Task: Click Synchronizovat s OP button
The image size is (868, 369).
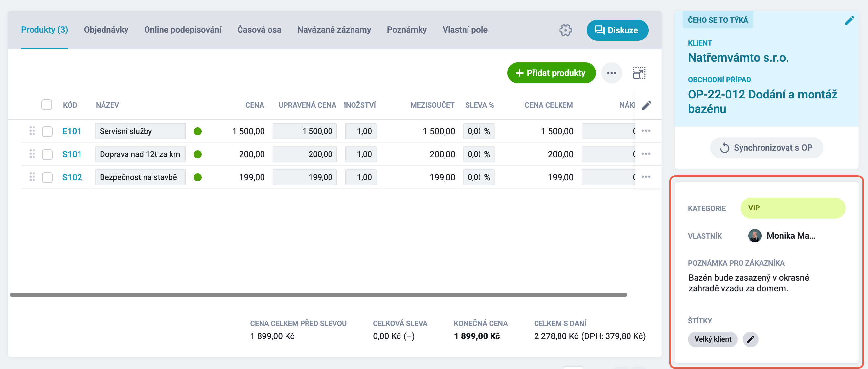Action: point(766,147)
